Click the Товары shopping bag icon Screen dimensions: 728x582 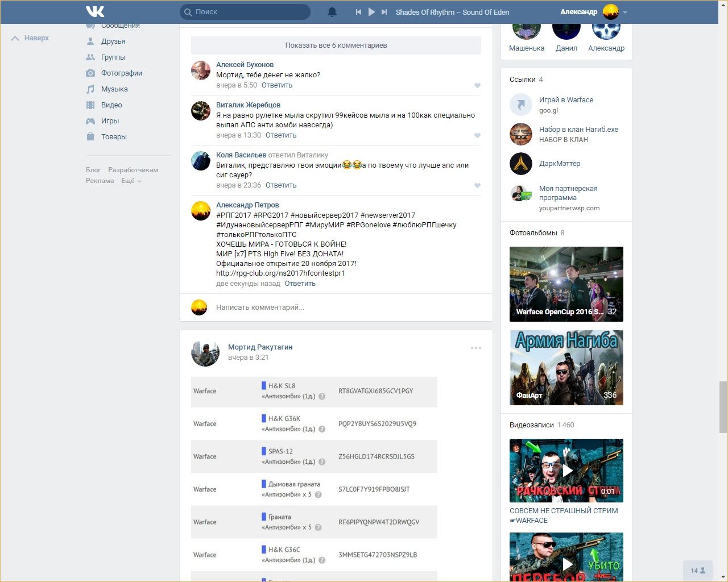coord(90,136)
